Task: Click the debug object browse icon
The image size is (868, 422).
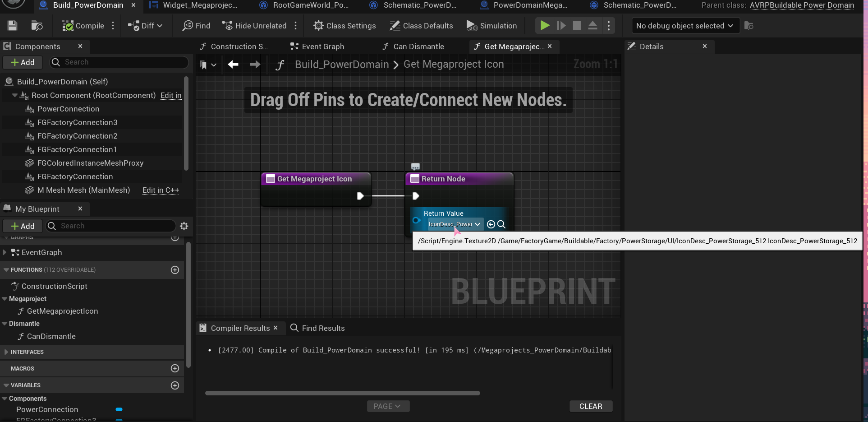Action: click(749, 26)
